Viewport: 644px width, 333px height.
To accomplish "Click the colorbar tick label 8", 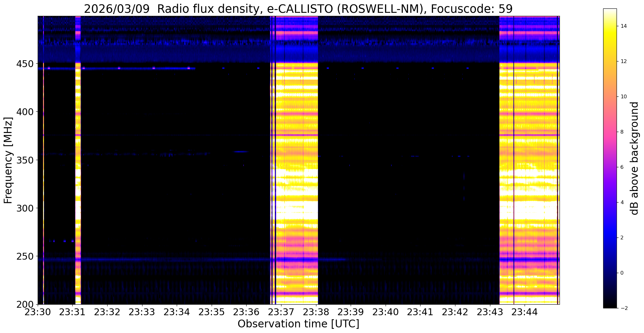I will tap(622, 132).
